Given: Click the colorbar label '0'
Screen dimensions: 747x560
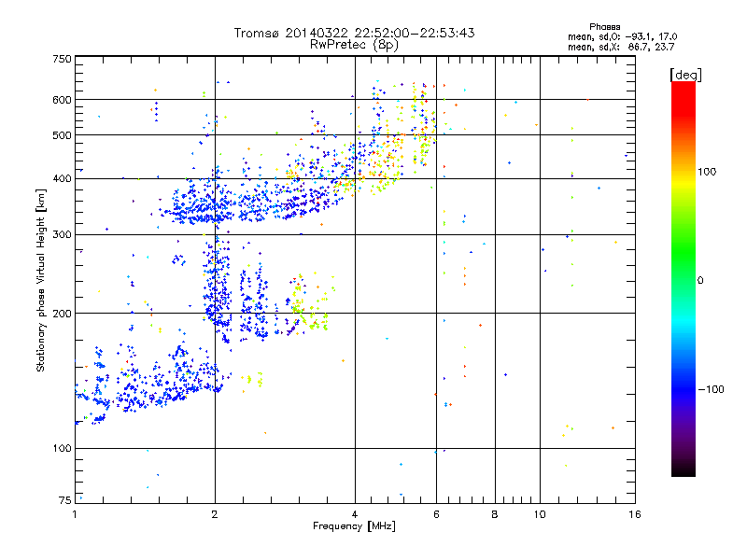Looking at the screenshot, I should click(x=700, y=281).
